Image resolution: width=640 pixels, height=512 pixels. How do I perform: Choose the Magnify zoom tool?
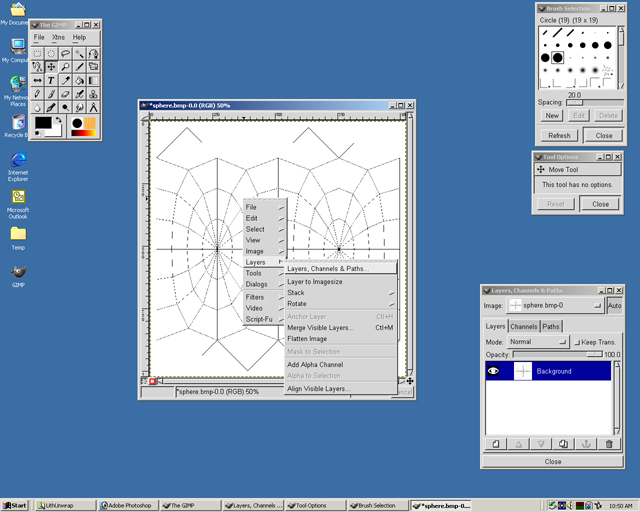65,67
